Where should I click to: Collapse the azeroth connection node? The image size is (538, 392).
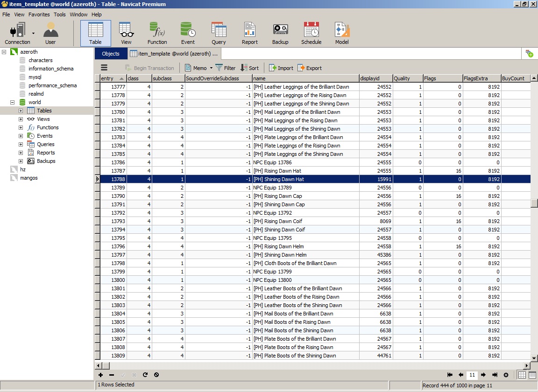4,52
